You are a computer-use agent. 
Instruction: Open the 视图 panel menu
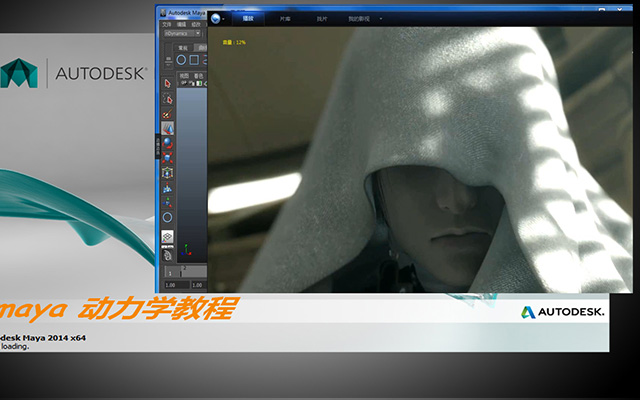tap(184, 76)
